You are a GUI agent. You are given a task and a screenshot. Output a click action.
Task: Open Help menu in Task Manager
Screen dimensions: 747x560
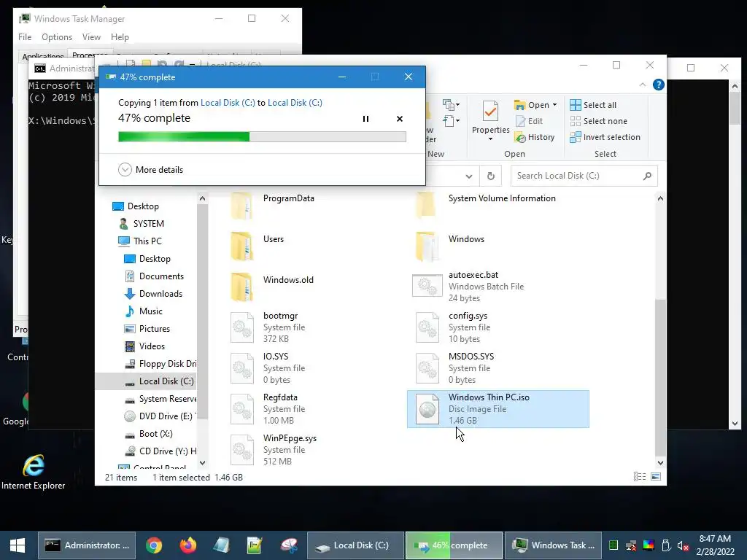point(120,37)
